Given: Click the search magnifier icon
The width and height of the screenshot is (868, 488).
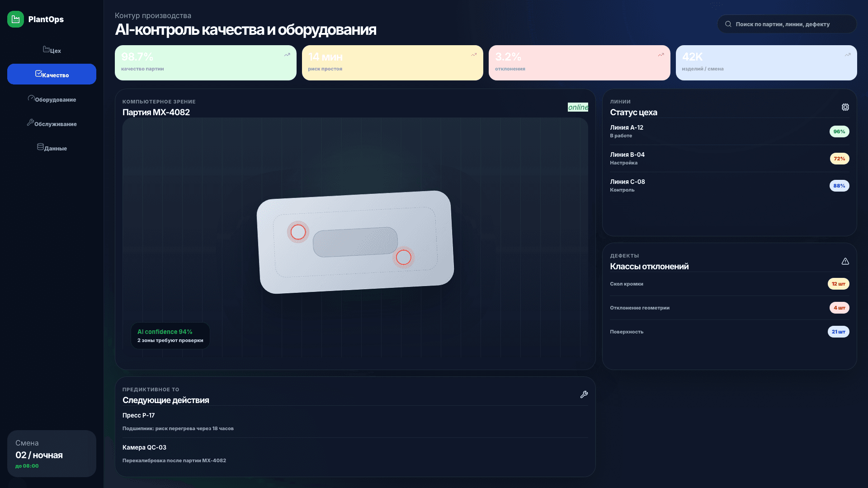Looking at the screenshot, I should (728, 24).
